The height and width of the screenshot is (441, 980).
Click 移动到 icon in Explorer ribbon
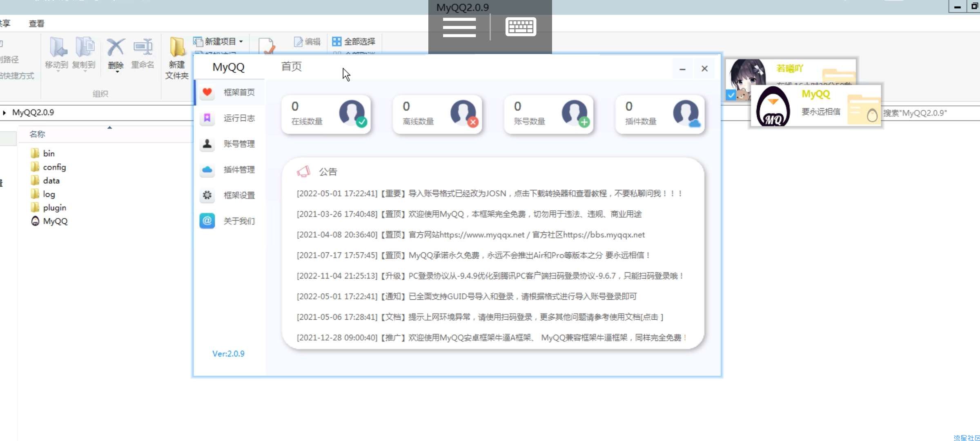tap(58, 47)
